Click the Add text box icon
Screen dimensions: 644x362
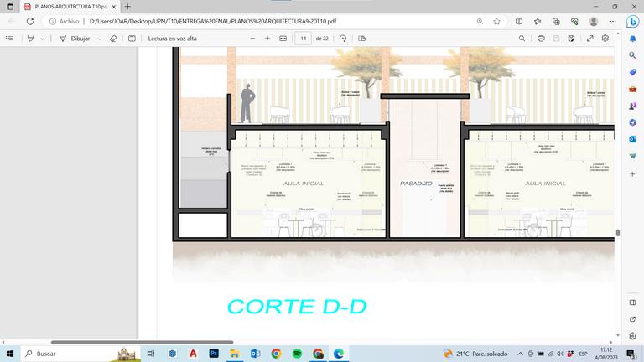(x=132, y=39)
